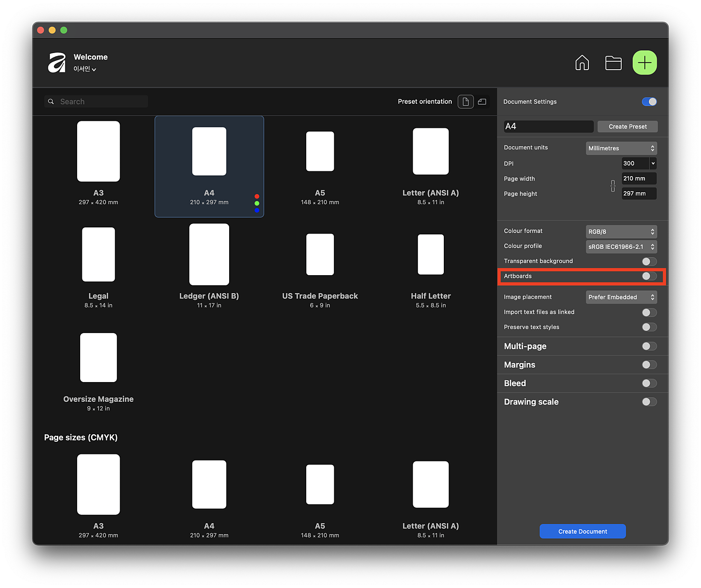Turn on Transparent background
The image size is (701, 588).
coord(649,262)
